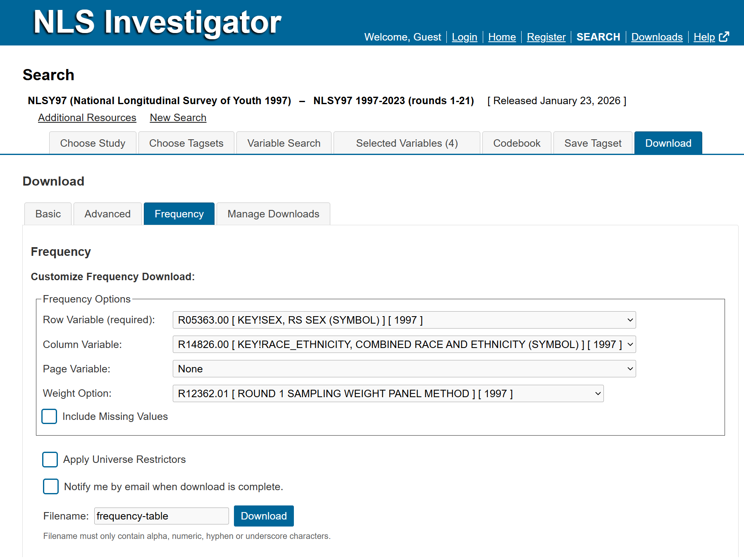
Task: Open the Advanced download tab
Action: (107, 214)
